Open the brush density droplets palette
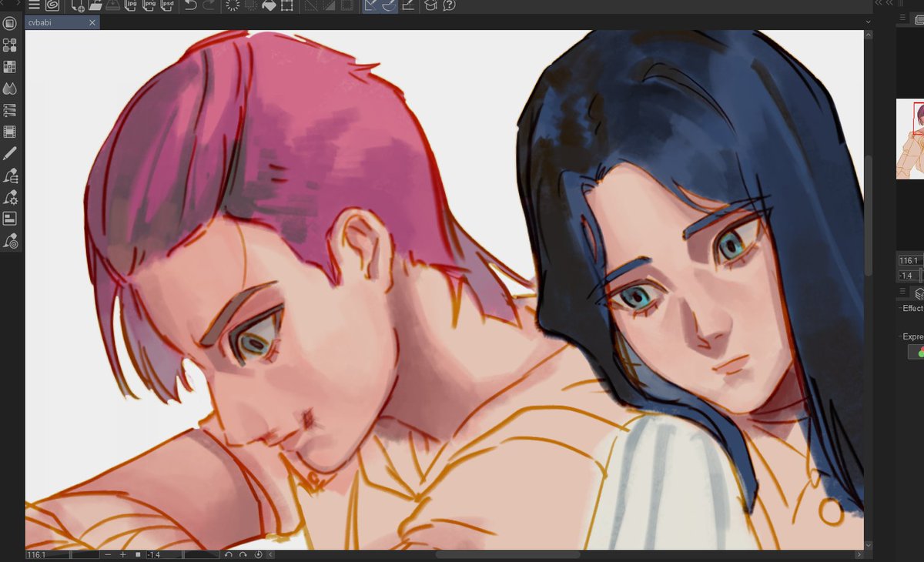924x562 pixels. click(x=9, y=89)
